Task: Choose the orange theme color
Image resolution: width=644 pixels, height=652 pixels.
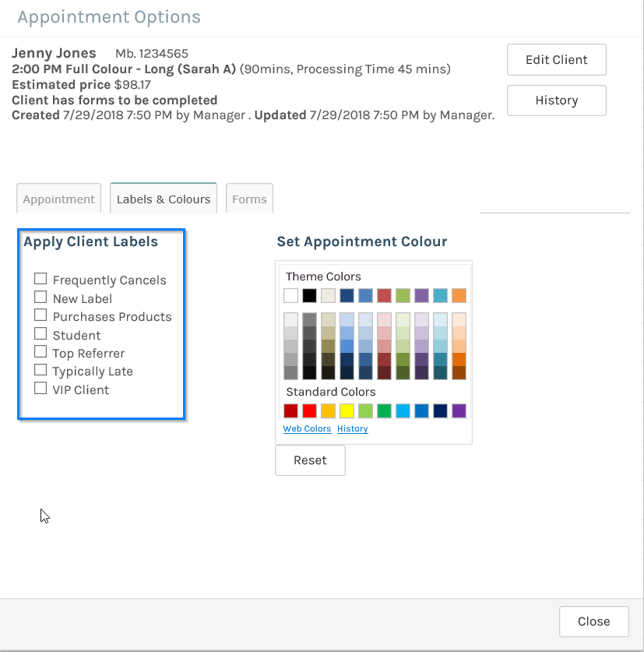Action: point(458,295)
